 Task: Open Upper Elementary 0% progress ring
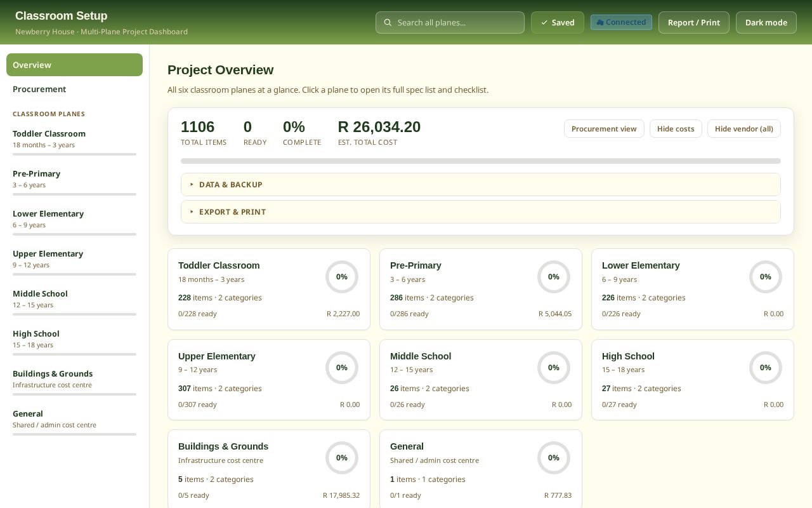[x=342, y=368]
